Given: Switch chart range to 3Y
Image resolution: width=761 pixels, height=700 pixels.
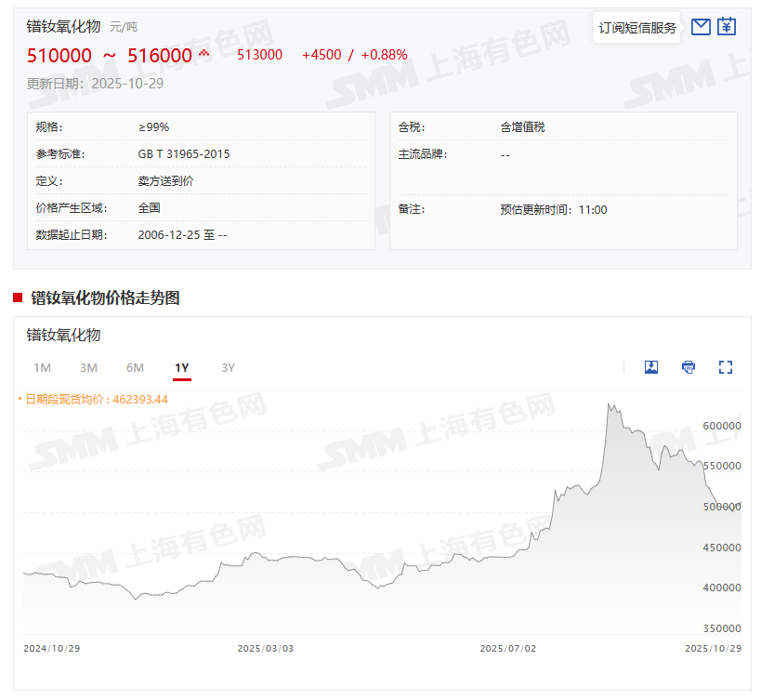Looking at the screenshot, I should pyautogui.click(x=229, y=367).
